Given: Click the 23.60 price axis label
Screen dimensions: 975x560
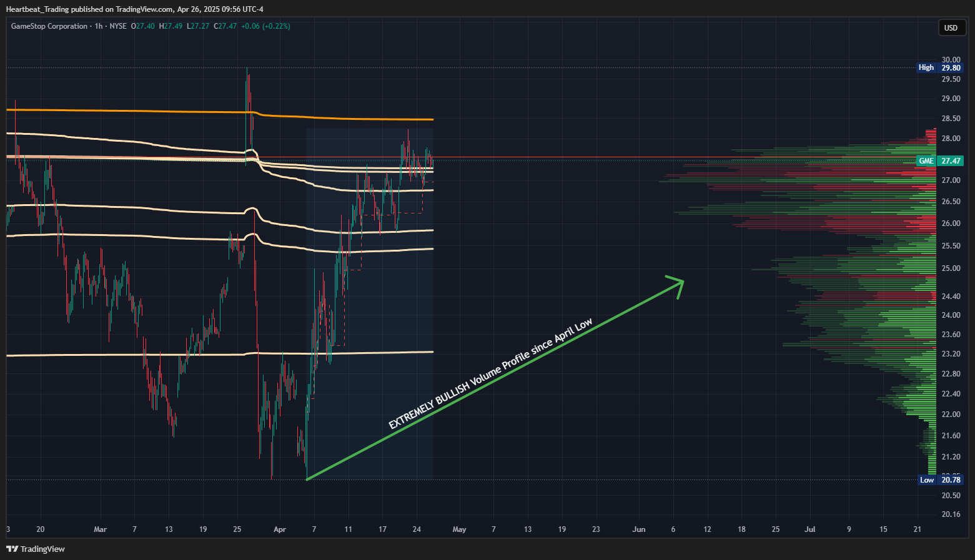Looking at the screenshot, I should [951, 335].
